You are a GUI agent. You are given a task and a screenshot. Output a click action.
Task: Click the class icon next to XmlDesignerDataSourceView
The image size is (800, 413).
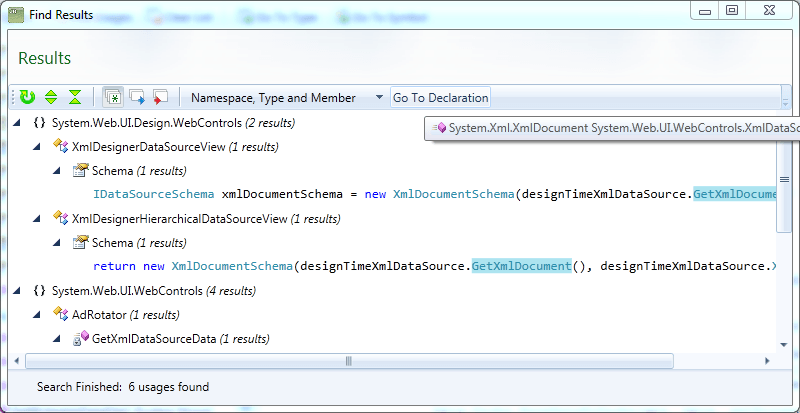coord(61,147)
